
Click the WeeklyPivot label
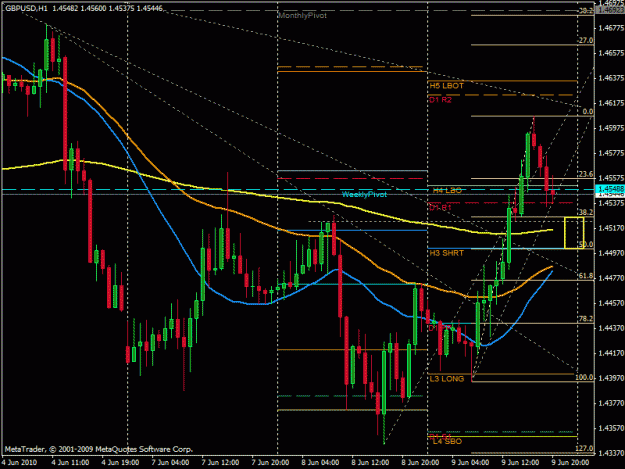coord(364,194)
